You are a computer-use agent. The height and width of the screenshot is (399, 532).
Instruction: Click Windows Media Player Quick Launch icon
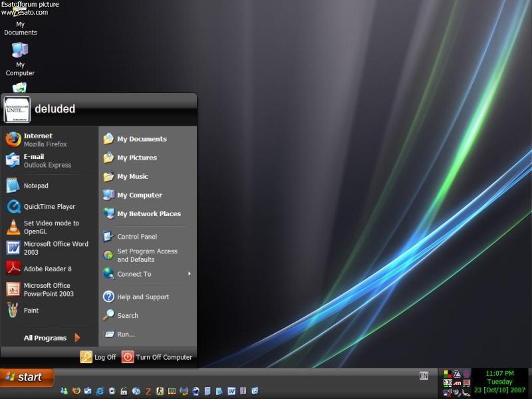[x=112, y=391]
